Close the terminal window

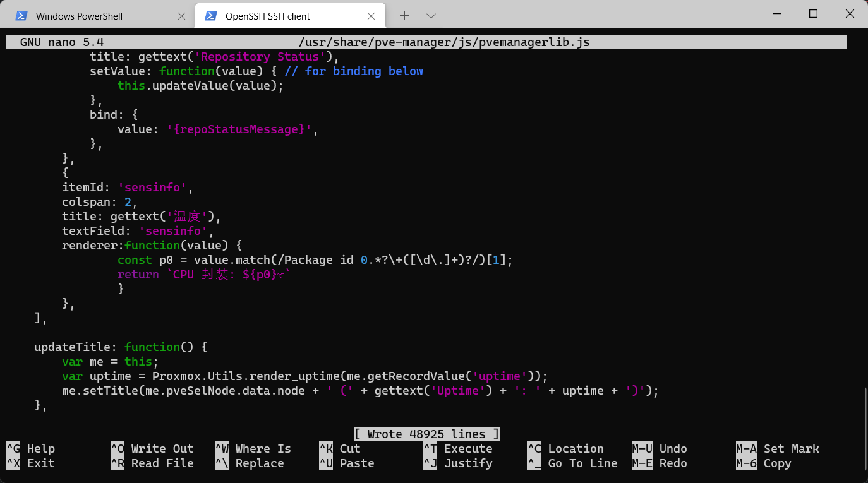tap(848, 14)
